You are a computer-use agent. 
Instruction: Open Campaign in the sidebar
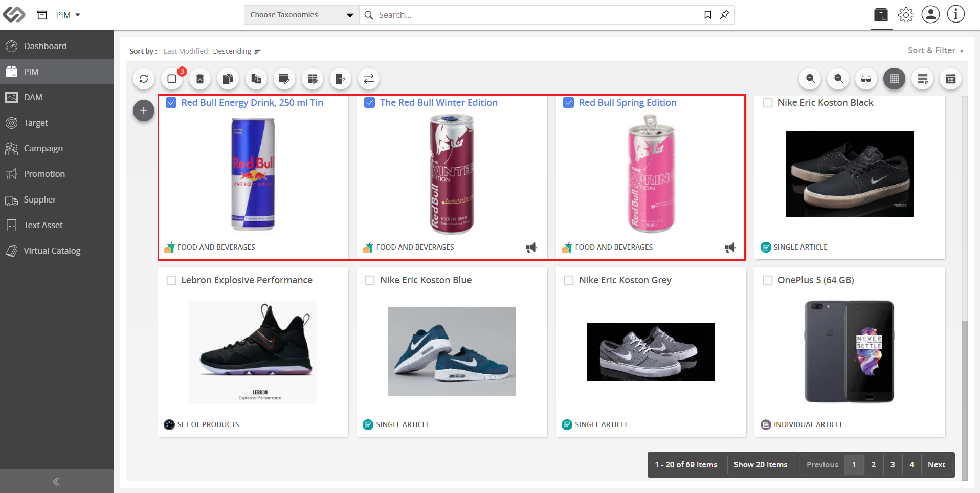tap(57, 148)
